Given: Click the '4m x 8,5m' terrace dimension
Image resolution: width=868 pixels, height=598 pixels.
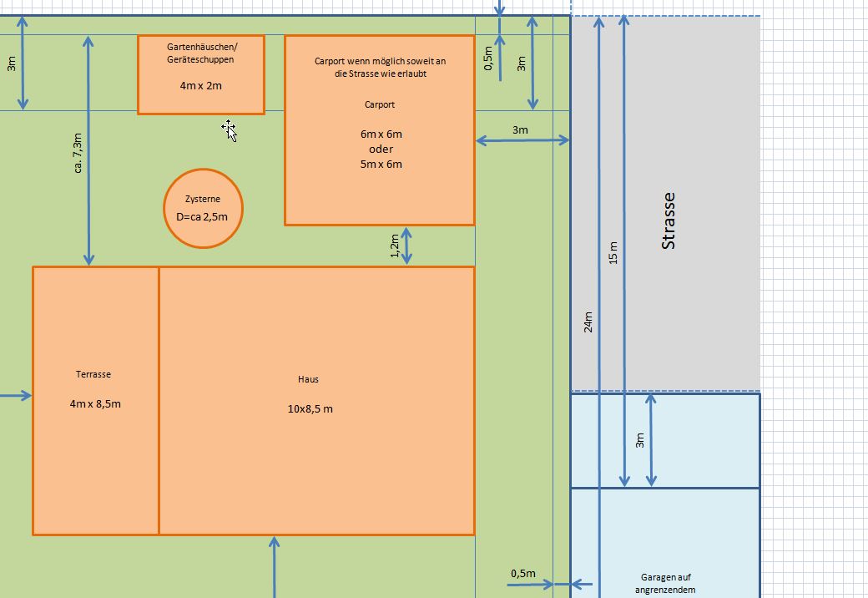Looking at the screenshot, I should click(95, 403).
